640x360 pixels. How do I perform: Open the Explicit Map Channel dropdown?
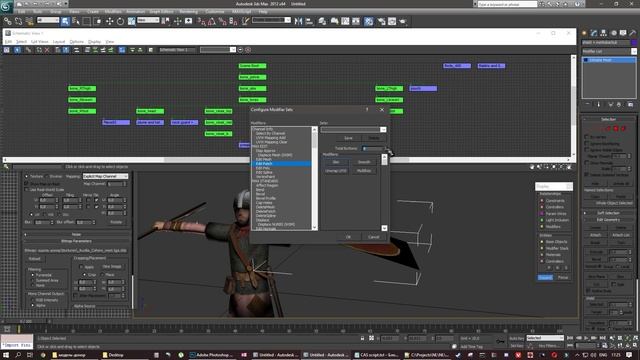click(105, 176)
